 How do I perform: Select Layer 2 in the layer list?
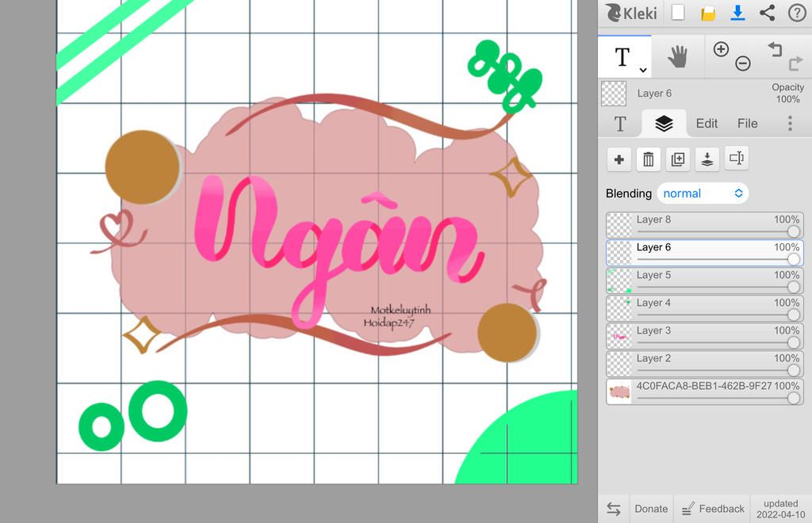(705, 365)
